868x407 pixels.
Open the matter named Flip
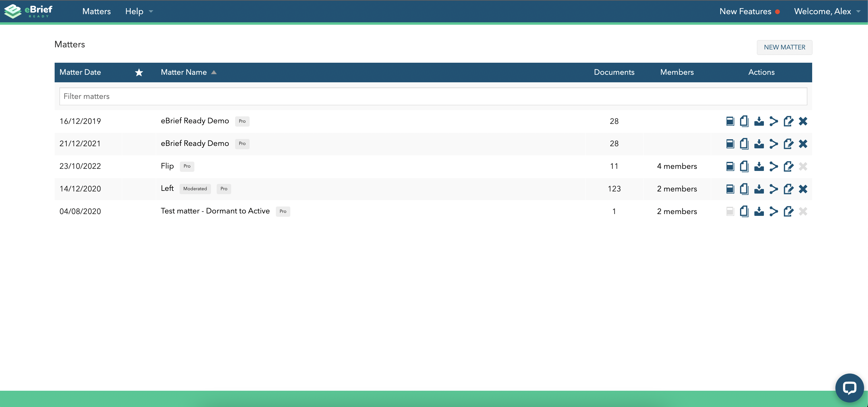[x=167, y=166]
